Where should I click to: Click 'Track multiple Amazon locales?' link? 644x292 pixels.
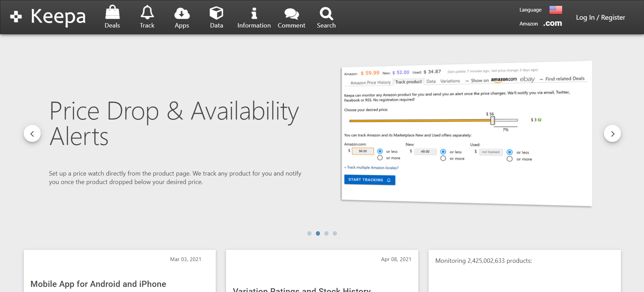[x=373, y=168]
